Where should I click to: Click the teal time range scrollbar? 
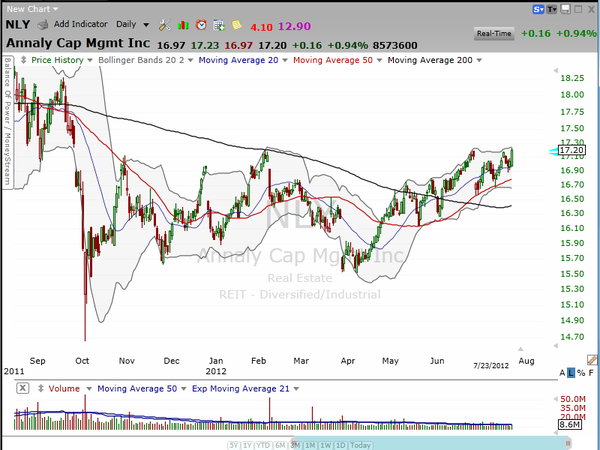(432, 443)
